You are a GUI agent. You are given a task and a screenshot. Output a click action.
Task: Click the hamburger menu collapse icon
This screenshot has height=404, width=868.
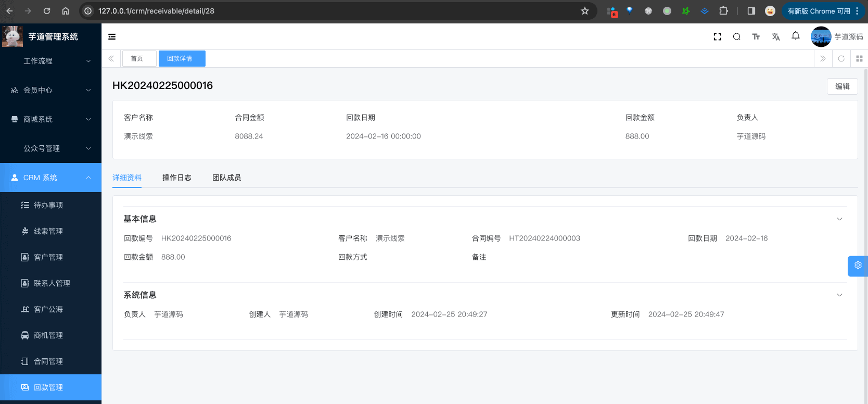pyautogui.click(x=112, y=37)
